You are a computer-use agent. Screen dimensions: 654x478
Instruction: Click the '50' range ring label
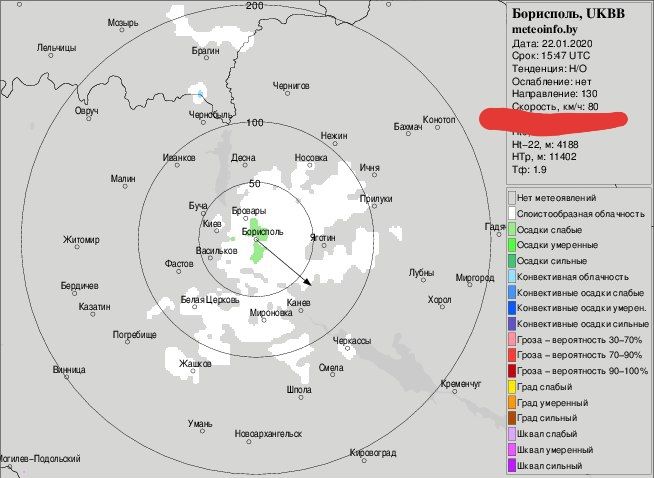(x=254, y=183)
